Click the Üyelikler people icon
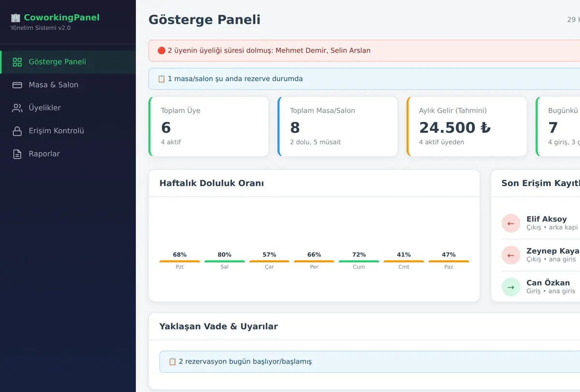Viewport: 580px width, 392px height. pyautogui.click(x=17, y=108)
